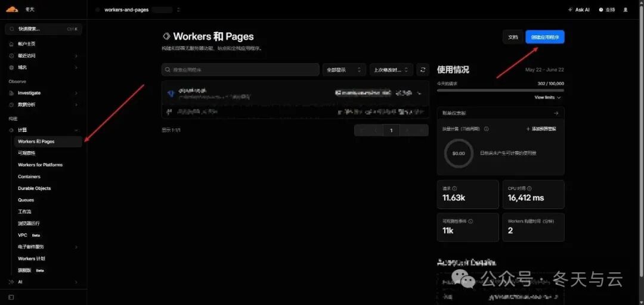Collapse the sidebar with the panel icon
644x305 pixels.
(11, 297)
